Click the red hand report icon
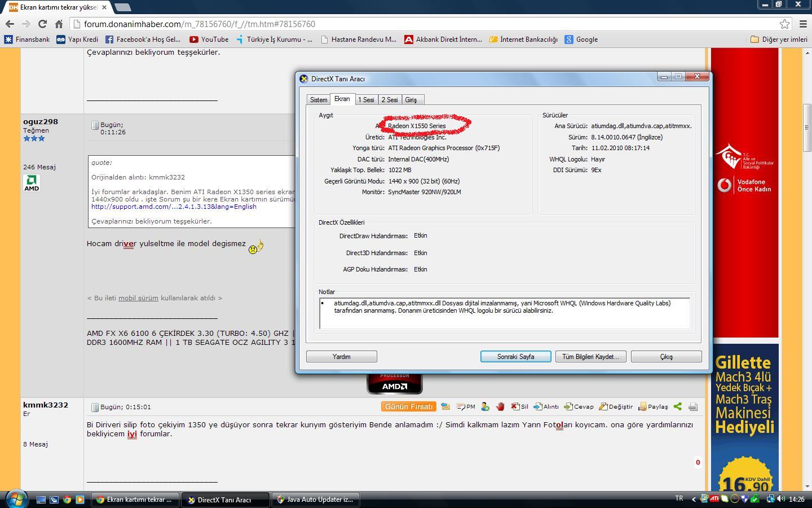Screen dimensions: 812x508 [500, 406]
